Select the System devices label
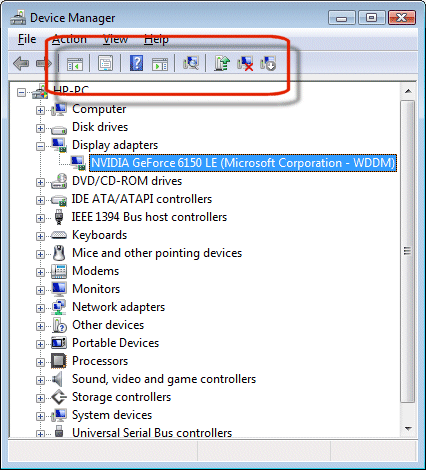The image size is (426, 470). click(112, 415)
